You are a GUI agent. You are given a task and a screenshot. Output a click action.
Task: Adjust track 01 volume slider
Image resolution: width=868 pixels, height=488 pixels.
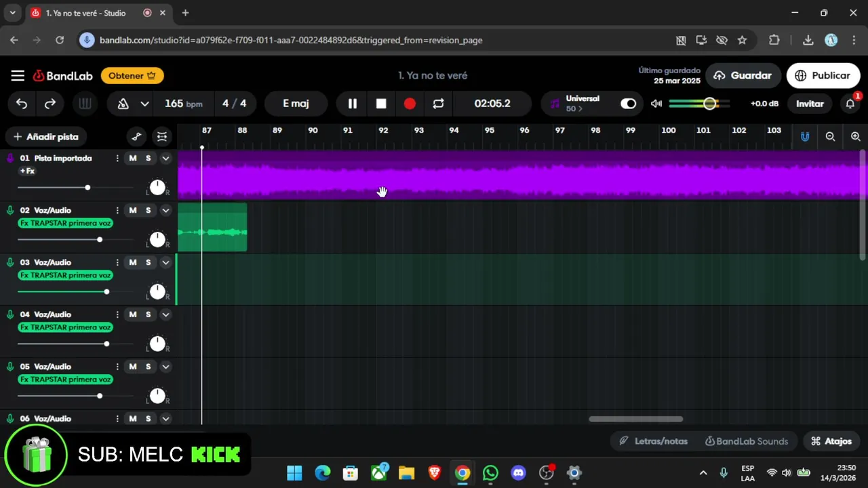[x=75, y=187]
